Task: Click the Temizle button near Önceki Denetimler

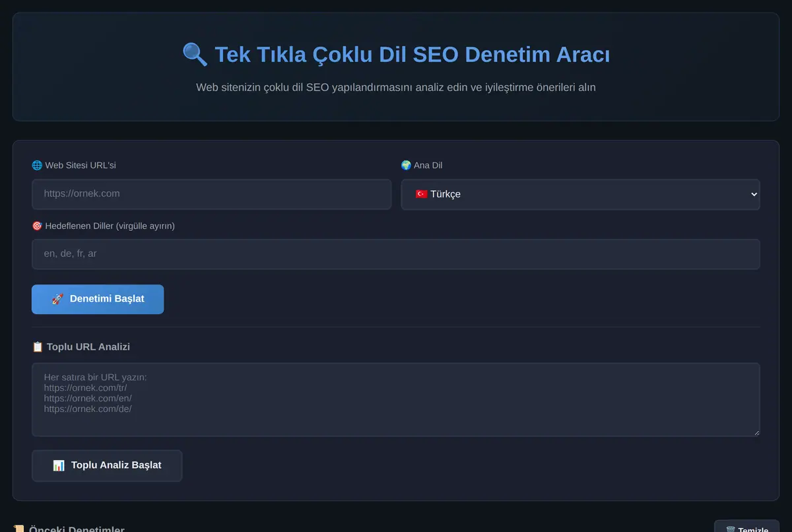Action: (746, 528)
